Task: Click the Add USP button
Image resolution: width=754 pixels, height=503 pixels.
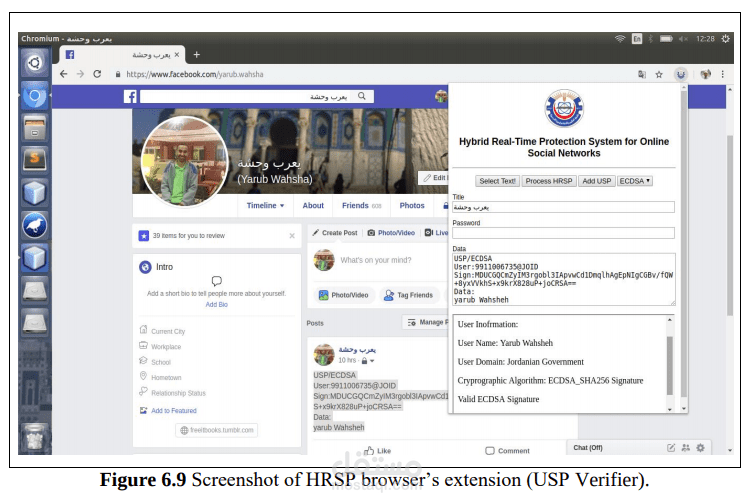Action: click(x=596, y=181)
